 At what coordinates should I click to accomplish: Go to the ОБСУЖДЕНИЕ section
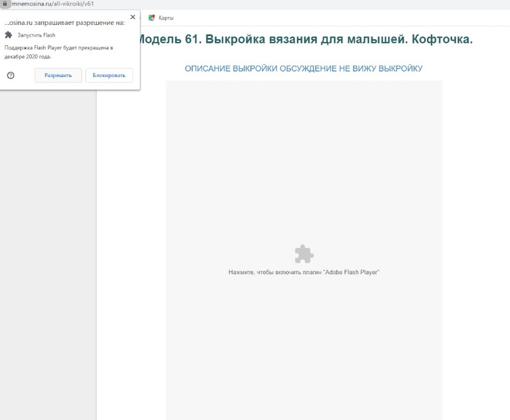(x=310, y=68)
